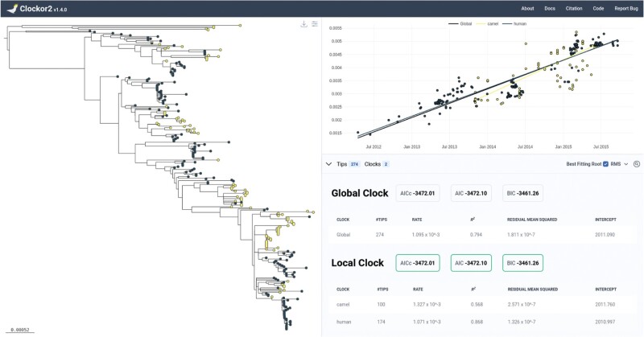Click the Tips count badge 274

(355, 163)
